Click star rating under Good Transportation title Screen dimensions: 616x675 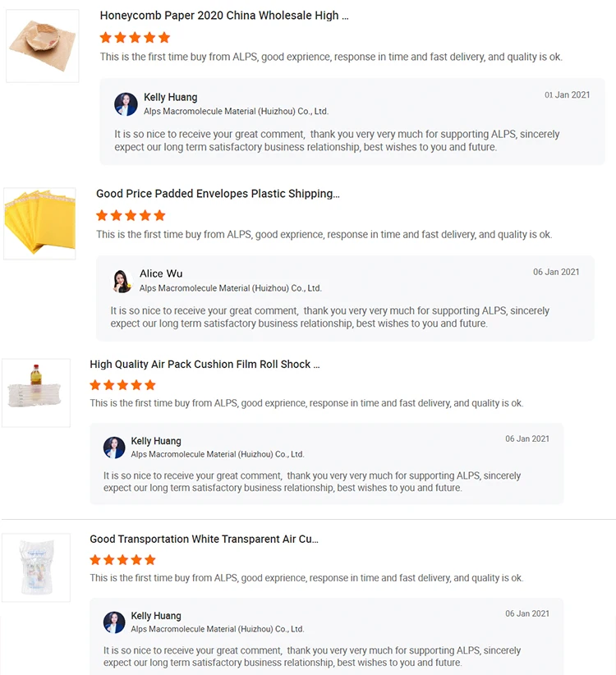(122, 560)
